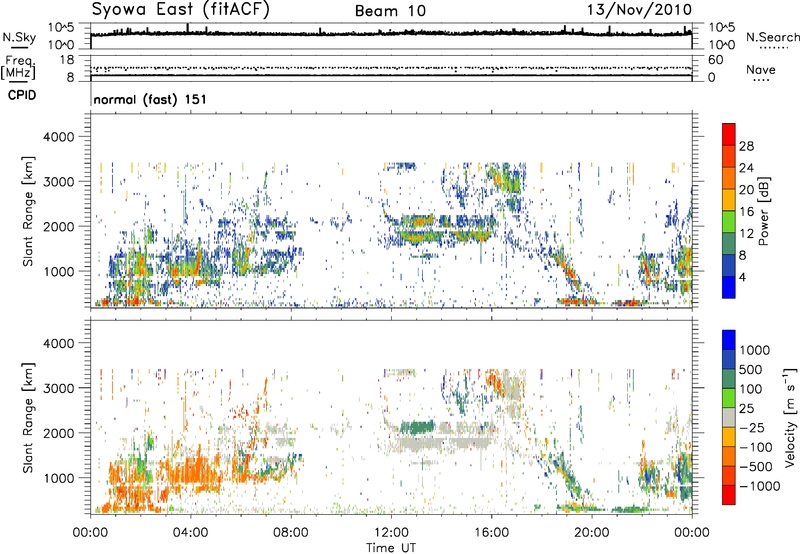The width and height of the screenshot is (800, 554).
Task: Click the 'Freq. [MHz]' axis label
Action: (19, 68)
